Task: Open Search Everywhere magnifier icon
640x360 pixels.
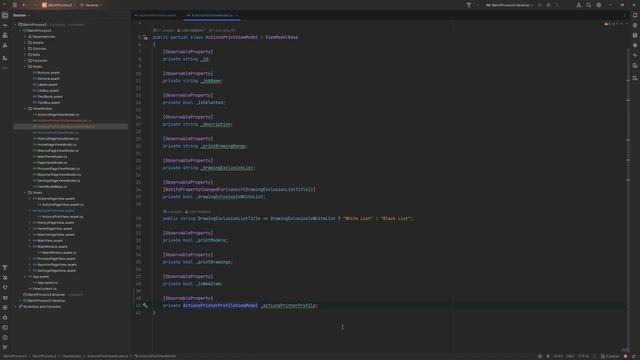Action: point(589,5)
